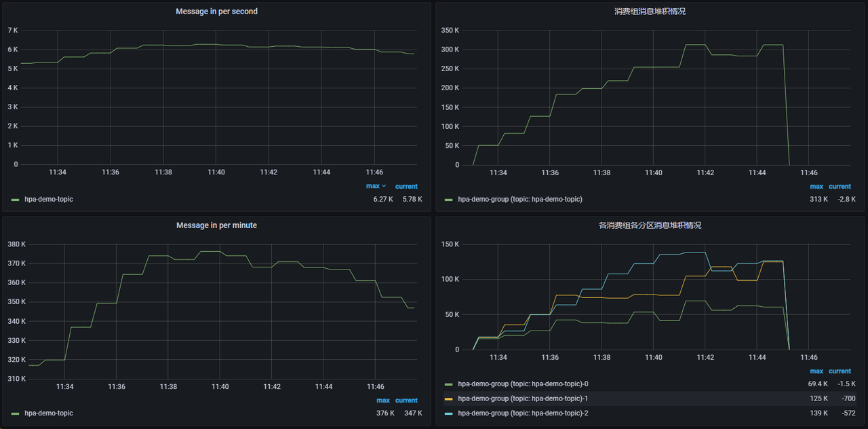Click hpa-demo-topic color swatch in per-minute legend
The width and height of the screenshot is (868, 429).
[x=15, y=413]
